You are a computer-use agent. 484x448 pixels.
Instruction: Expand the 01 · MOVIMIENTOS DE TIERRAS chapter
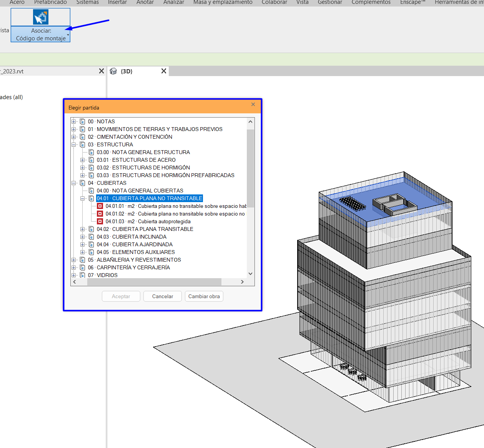click(74, 129)
